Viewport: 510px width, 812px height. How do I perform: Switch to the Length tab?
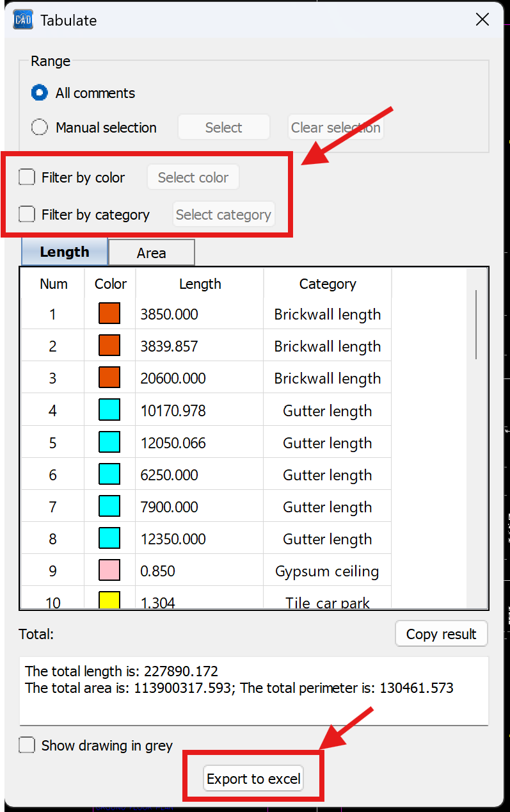(65, 252)
